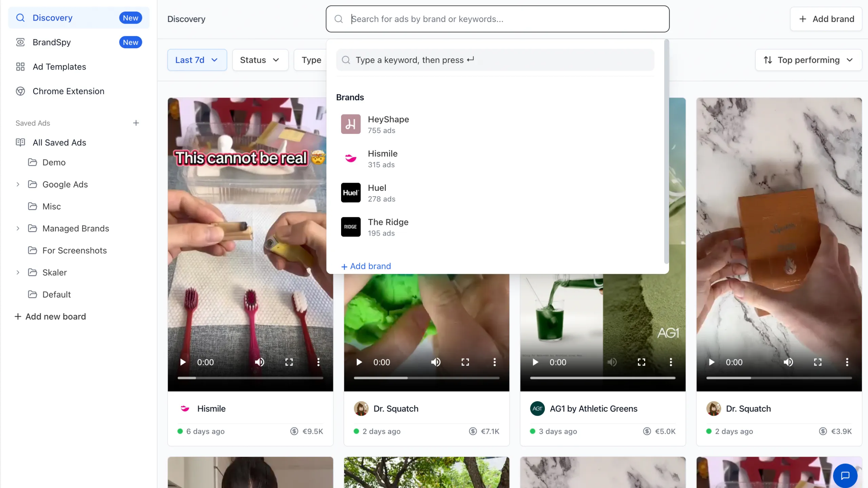Screen dimensions: 868x488
Task: Fullscreen the €3.9K Dr. Squatch video
Action: point(818,362)
